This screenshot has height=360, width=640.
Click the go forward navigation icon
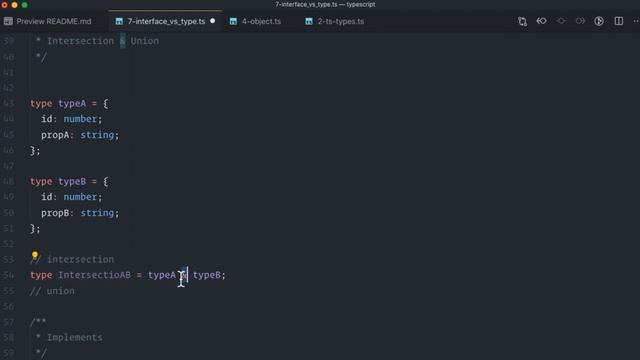pos(580,21)
